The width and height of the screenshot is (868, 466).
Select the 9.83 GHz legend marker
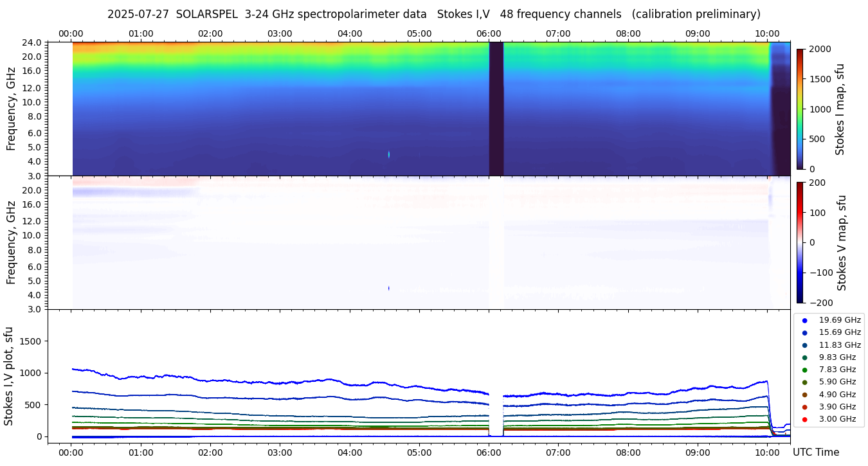804,357
